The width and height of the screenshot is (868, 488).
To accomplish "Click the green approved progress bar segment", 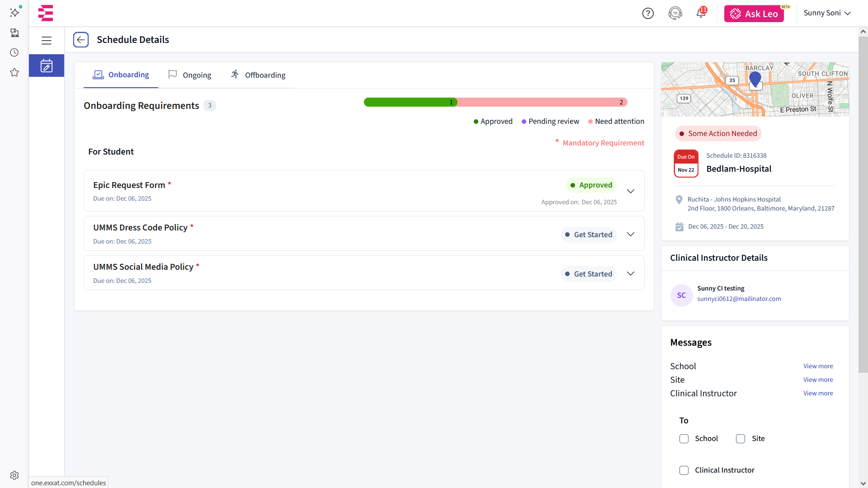I will 409,103.
